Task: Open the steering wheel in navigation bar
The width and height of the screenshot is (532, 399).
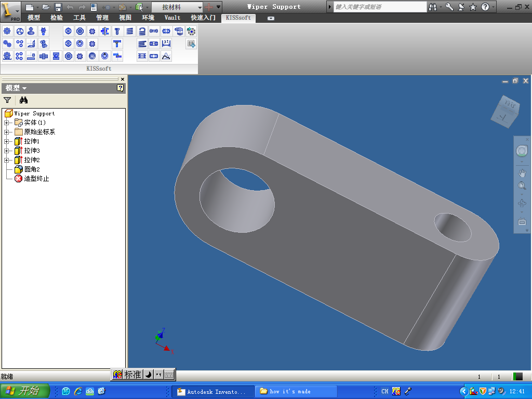Action: pyautogui.click(x=522, y=151)
